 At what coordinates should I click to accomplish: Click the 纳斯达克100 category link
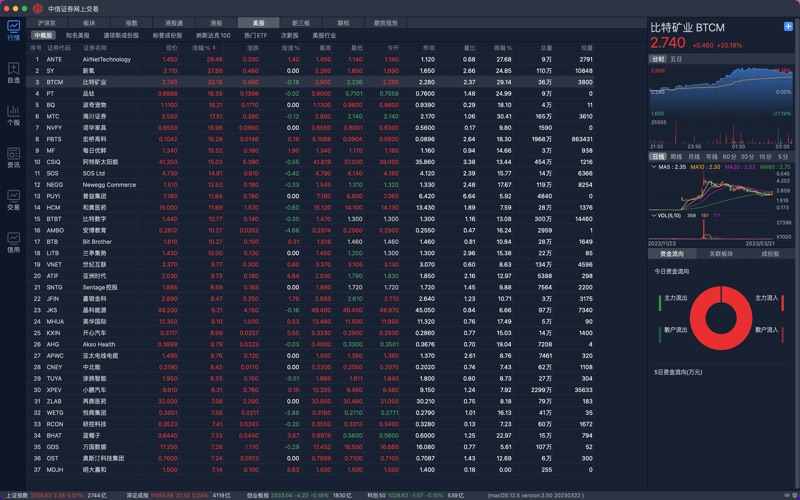212,35
